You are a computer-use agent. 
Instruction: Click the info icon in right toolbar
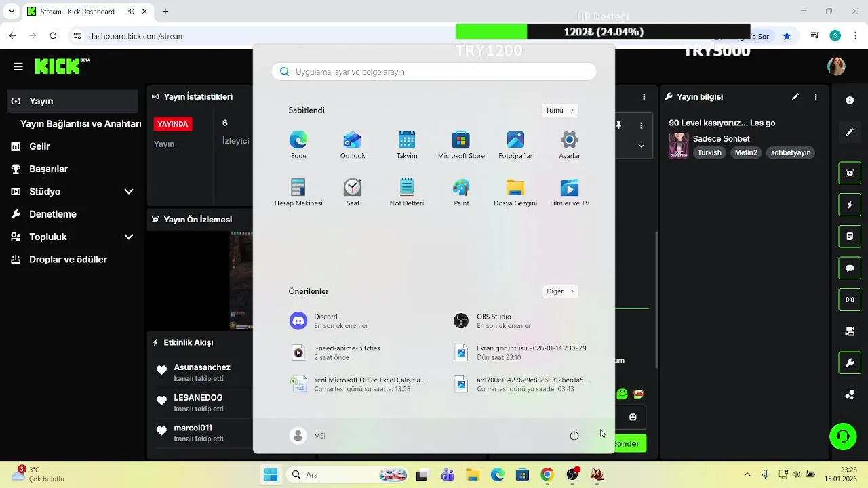click(850, 100)
